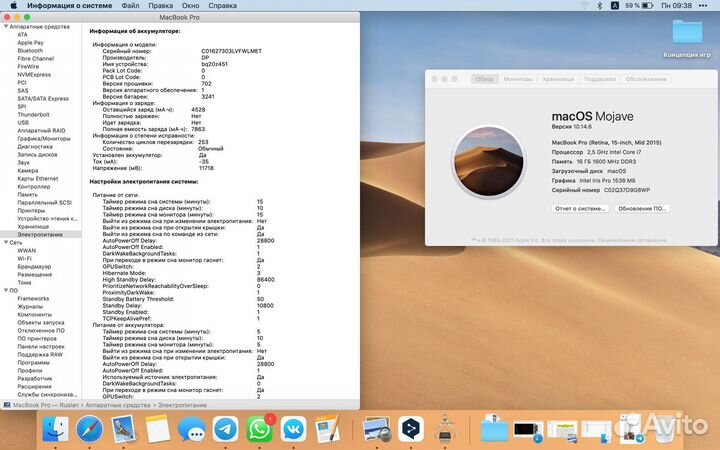Select Wi-Fi under Сеть
This screenshot has width=720, height=450.
pyautogui.click(x=24, y=259)
